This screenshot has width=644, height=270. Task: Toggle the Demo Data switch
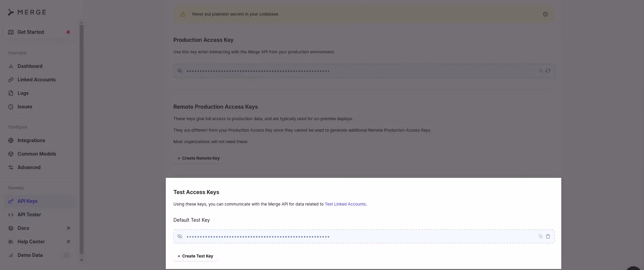pos(65,255)
